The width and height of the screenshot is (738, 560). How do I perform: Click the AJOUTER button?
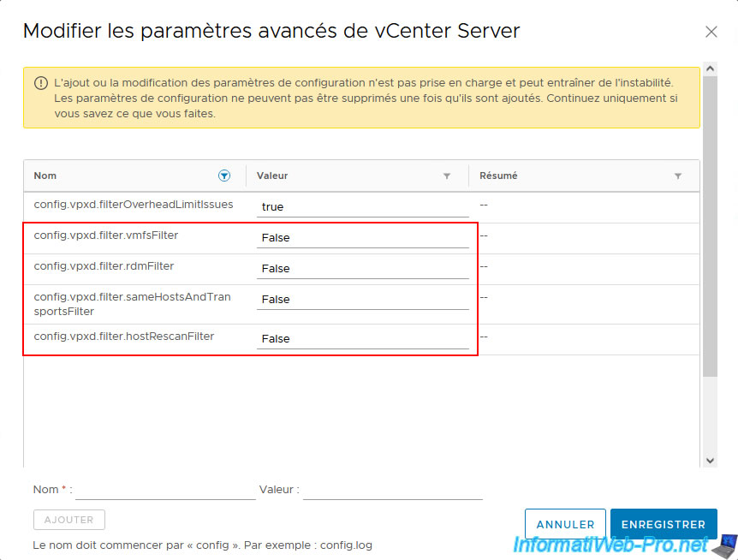[69, 520]
